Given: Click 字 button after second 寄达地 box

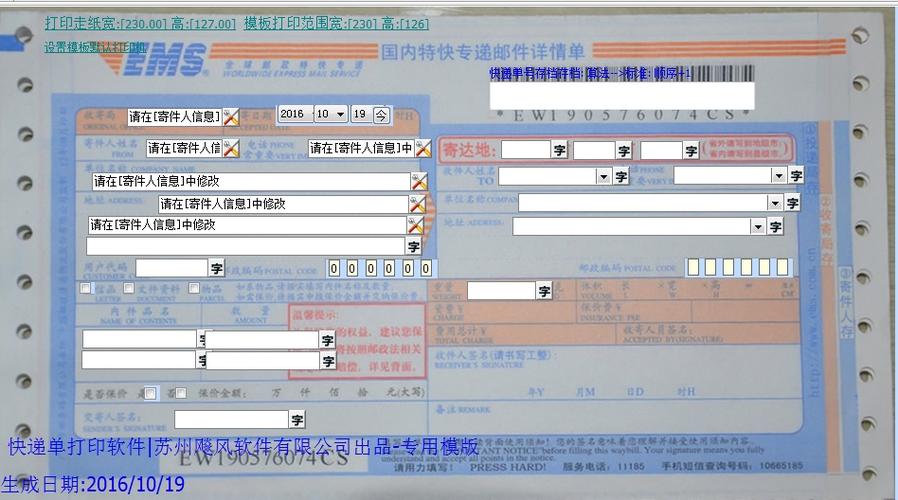Looking at the screenshot, I should pos(624,151).
